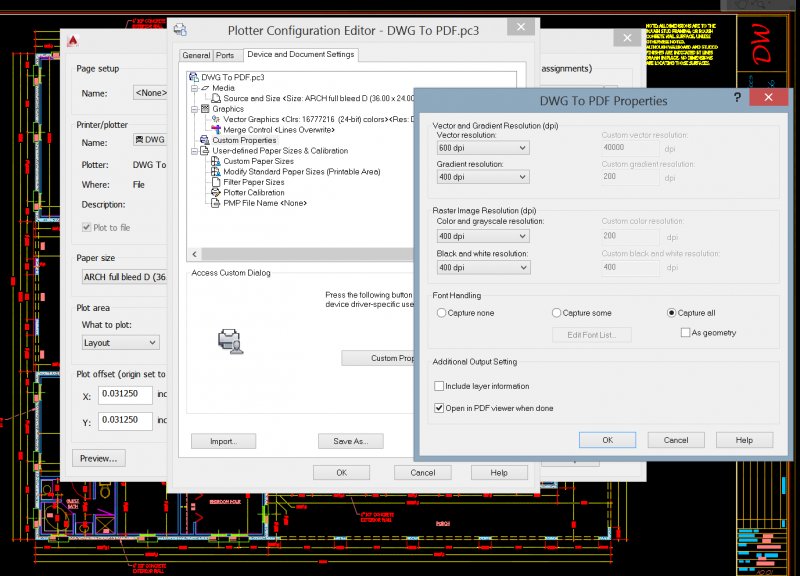Click OK in DWG To PDF Properties
Screen dimensions: 800x576
(607, 440)
